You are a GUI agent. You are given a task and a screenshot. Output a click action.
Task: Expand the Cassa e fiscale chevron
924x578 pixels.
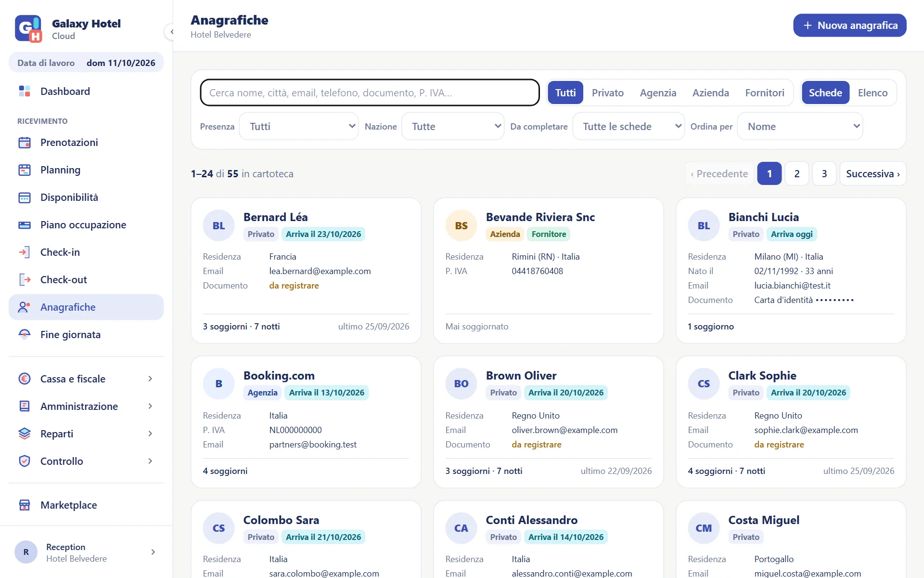tap(150, 379)
